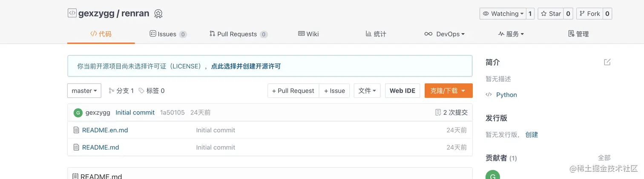
Task: Click the 2 次提交 commits icon
Action: [x=438, y=113]
